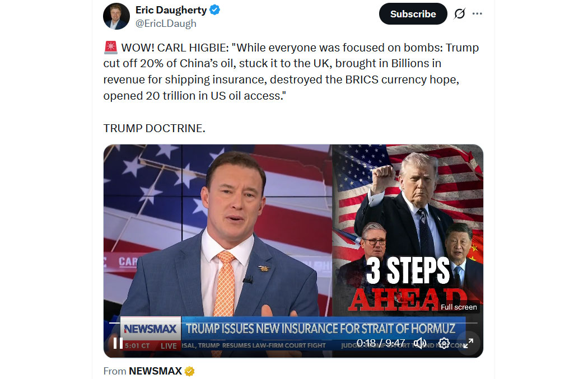588x379 pixels.
Task: Click the Subscribe button
Action: click(413, 14)
